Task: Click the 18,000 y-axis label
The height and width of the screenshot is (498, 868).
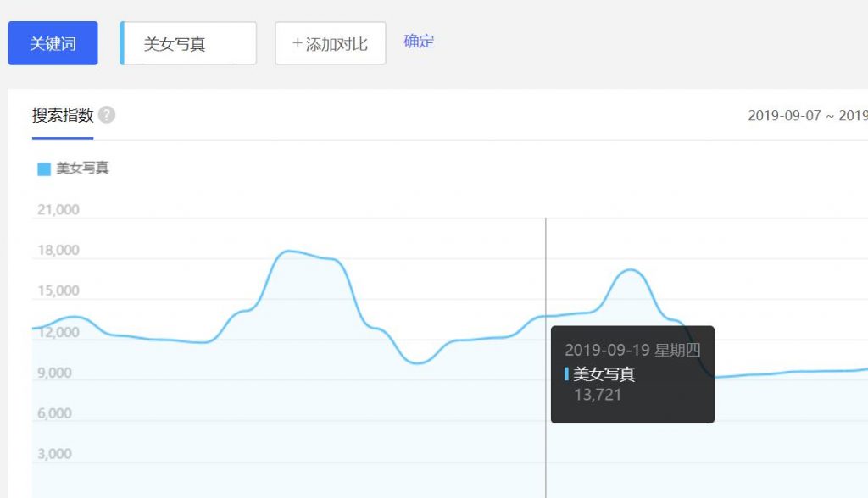Action: tap(58, 250)
